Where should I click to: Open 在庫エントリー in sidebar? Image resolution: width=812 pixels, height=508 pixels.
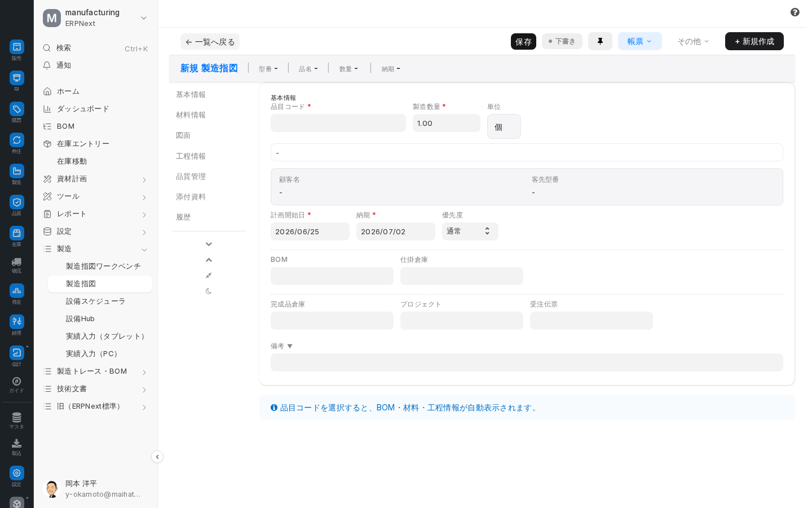(x=96, y=144)
